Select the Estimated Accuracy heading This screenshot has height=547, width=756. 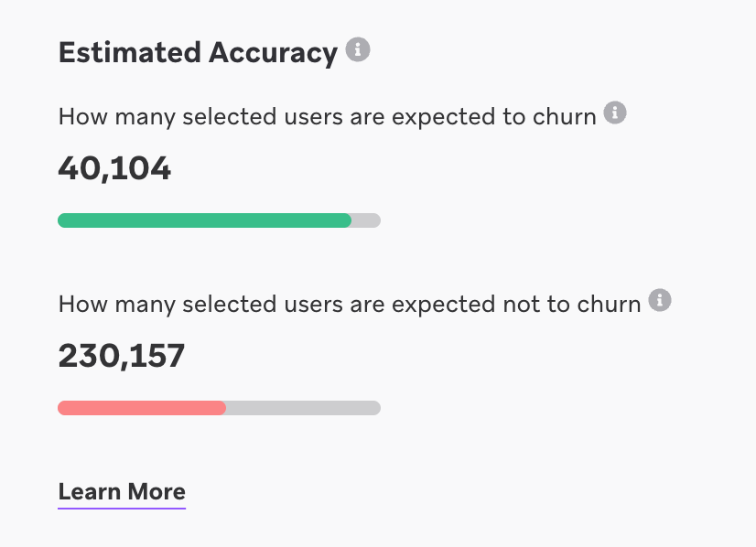point(198,53)
